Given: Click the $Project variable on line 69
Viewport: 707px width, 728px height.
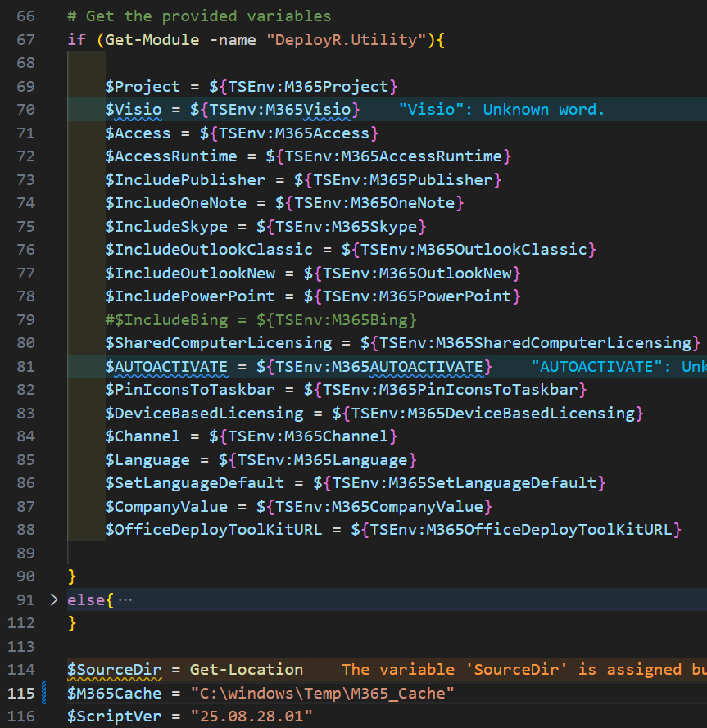Looking at the screenshot, I should (143, 86).
